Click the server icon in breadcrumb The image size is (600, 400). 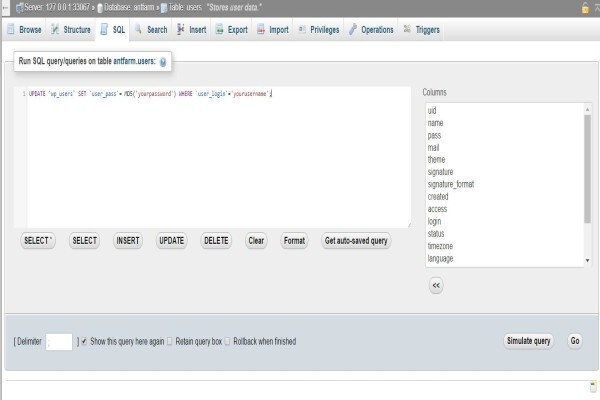point(20,8)
